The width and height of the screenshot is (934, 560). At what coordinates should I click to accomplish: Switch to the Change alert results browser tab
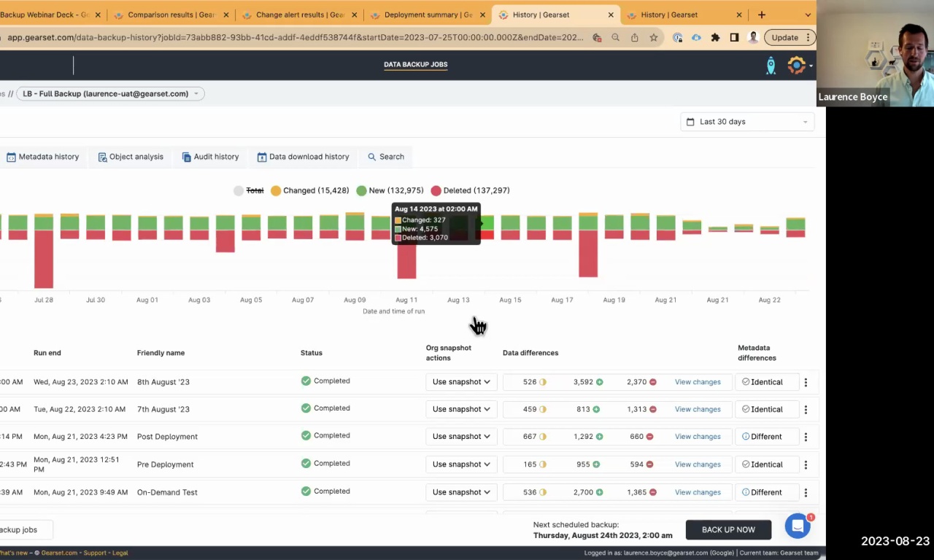(300, 15)
